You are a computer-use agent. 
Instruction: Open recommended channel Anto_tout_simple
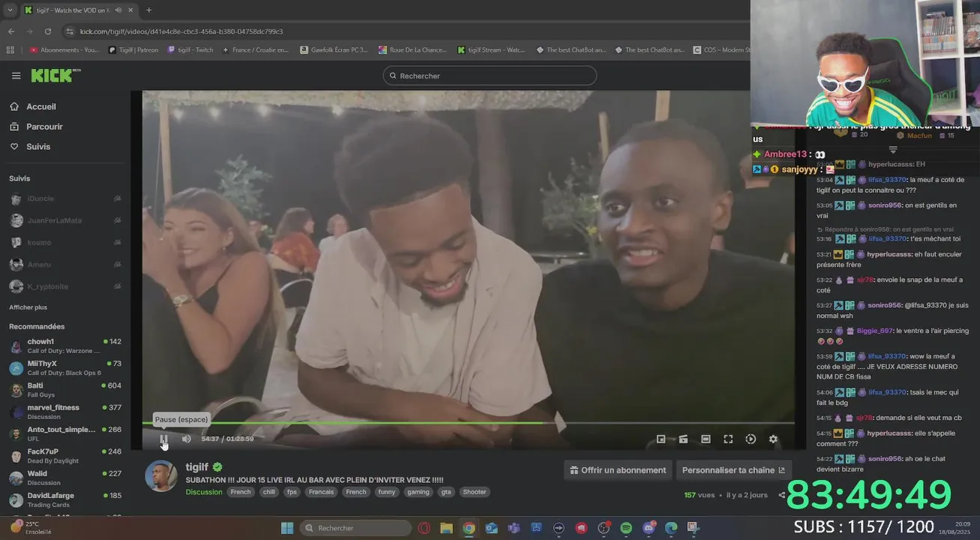(x=65, y=433)
